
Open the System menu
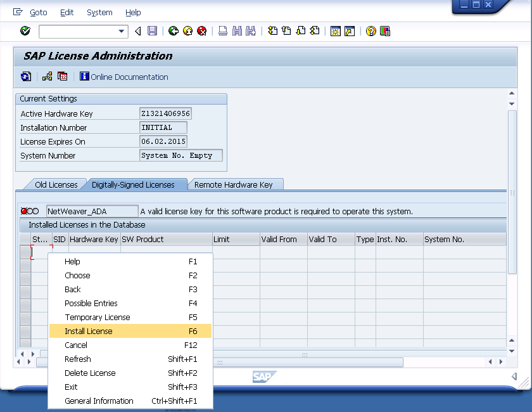99,13
